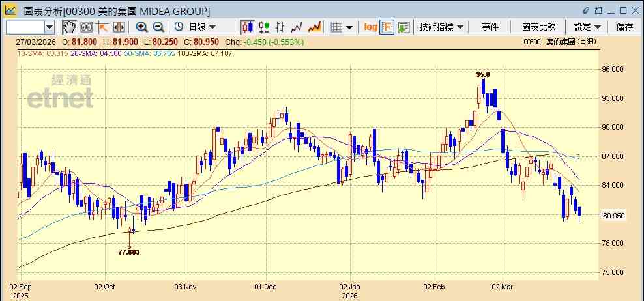644x301 pixels.
Task: Click the grid lines icon
Action: tap(336, 27)
